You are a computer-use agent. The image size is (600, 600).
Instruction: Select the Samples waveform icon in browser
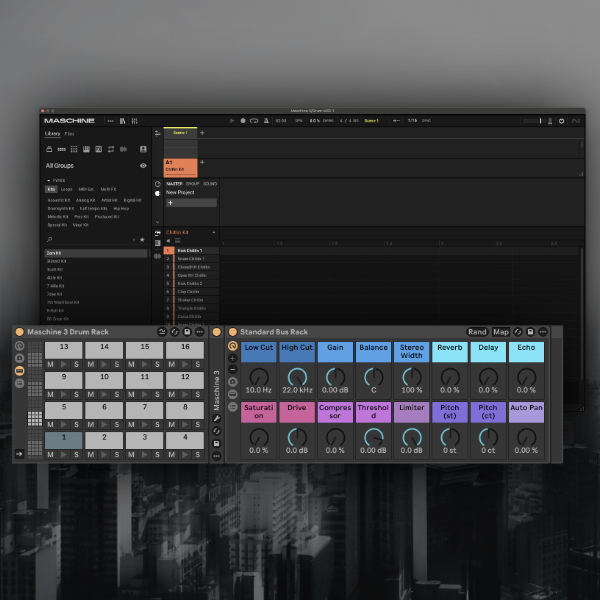point(123,149)
